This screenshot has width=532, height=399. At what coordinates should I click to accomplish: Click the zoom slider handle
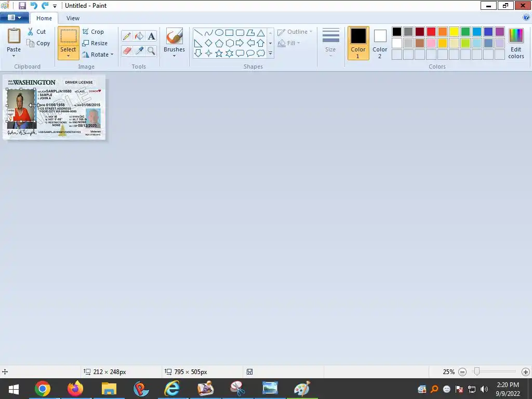pyautogui.click(x=477, y=372)
